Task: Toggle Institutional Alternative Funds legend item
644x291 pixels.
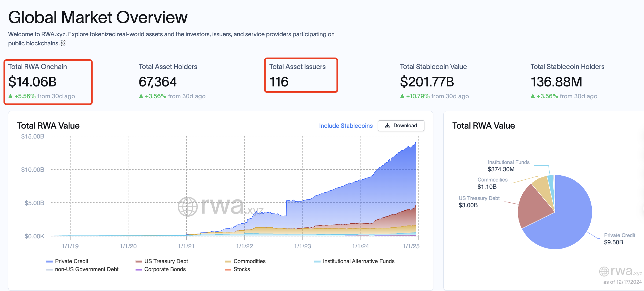Action: coord(358,261)
